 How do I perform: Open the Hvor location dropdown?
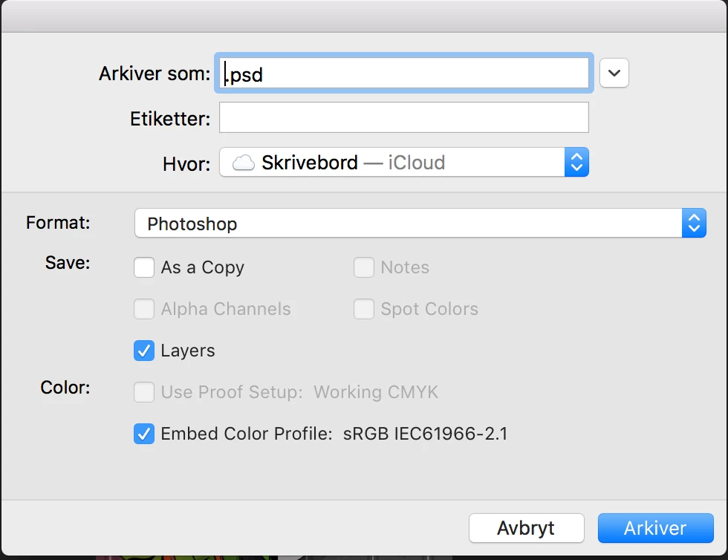click(x=403, y=162)
